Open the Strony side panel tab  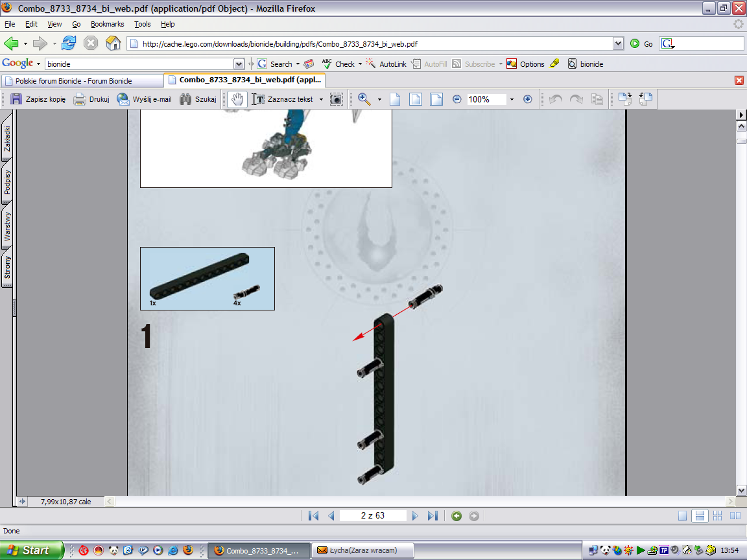click(6, 268)
